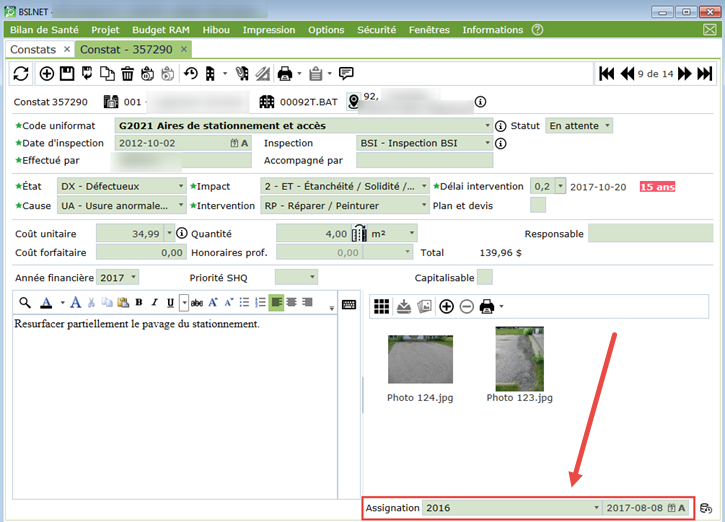Add a new constat with plus icon
The width and height of the screenshot is (725, 522).
pyautogui.click(x=47, y=73)
